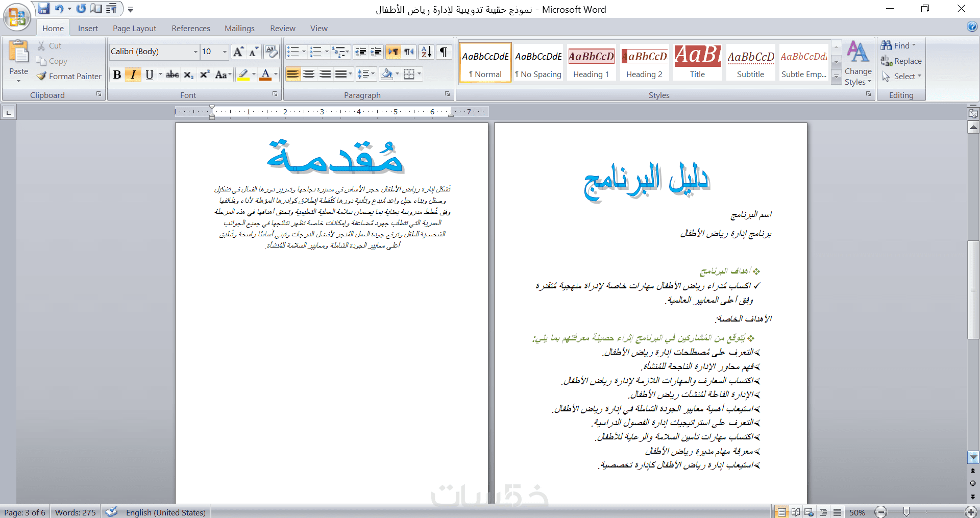Copy the selection to clipboard
The height and width of the screenshot is (518, 980).
coord(52,61)
